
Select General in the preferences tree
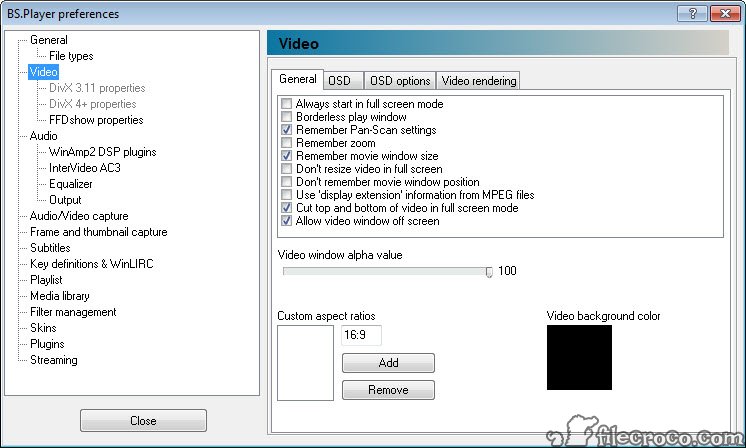(x=49, y=40)
